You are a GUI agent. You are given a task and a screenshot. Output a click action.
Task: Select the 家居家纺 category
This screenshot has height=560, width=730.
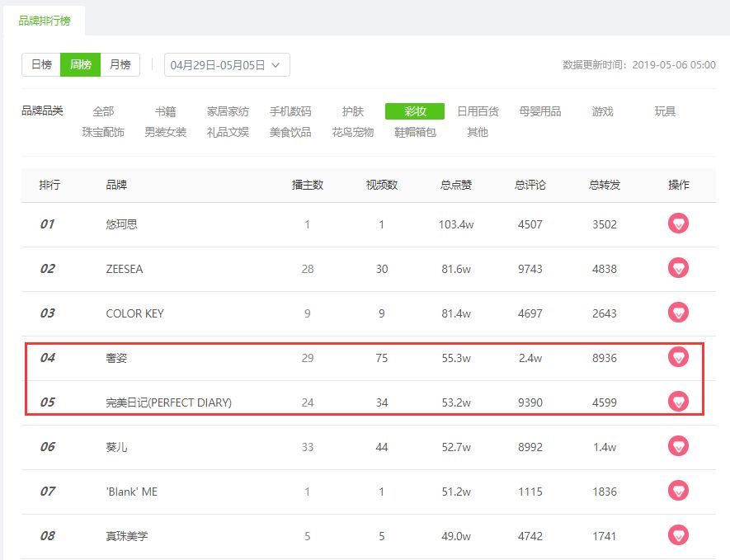228,111
